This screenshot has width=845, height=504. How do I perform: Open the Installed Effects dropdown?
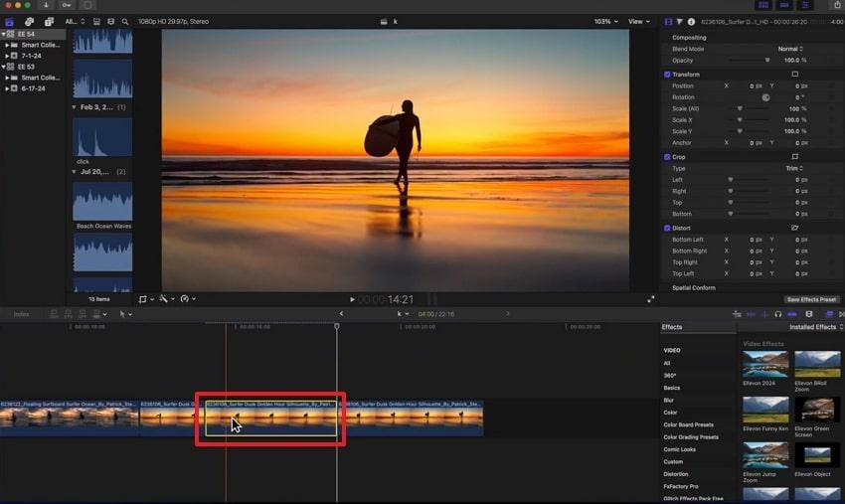click(x=816, y=327)
